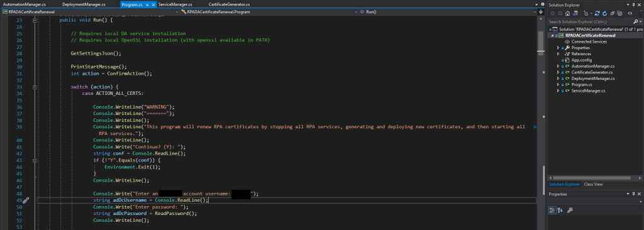Close the Program.cs tab
The height and width of the screenshot is (230, 644).
point(153,4)
